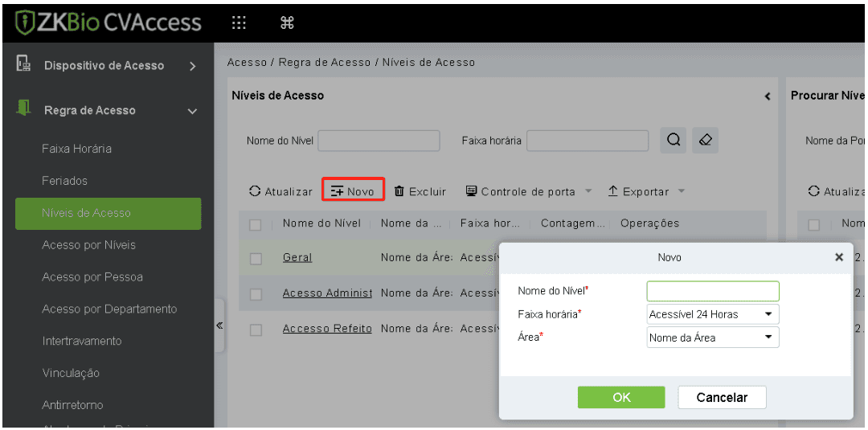Screen dimensions: 868x430
Task: Click the Faixa hor... column header
Action: (490, 223)
